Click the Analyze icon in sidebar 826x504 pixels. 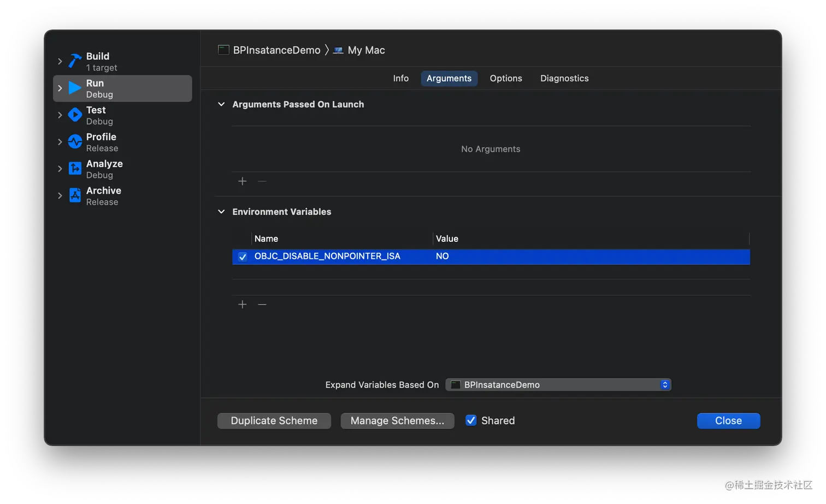coord(75,168)
